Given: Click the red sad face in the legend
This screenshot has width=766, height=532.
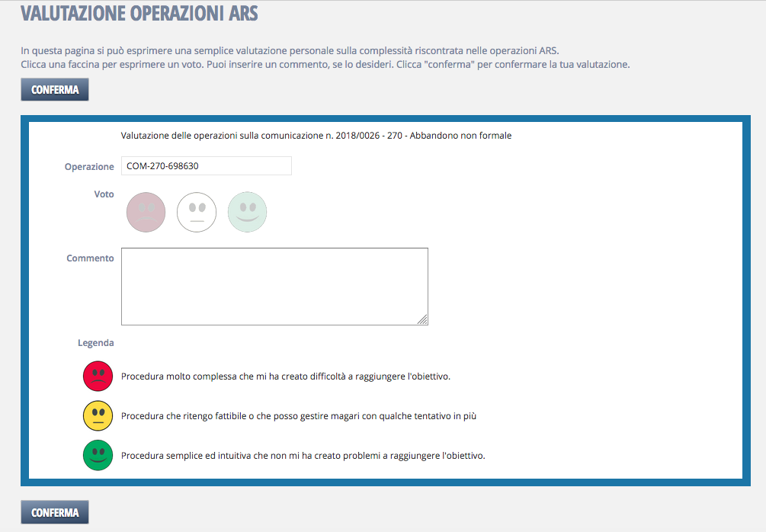Looking at the screenshot, I should click(x=98, y=376).
